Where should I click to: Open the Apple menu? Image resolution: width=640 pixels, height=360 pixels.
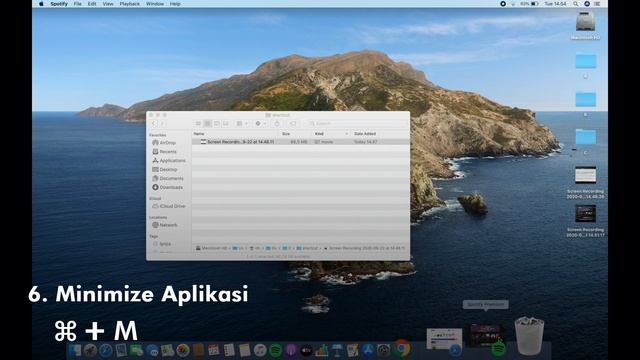pos(41,4)
